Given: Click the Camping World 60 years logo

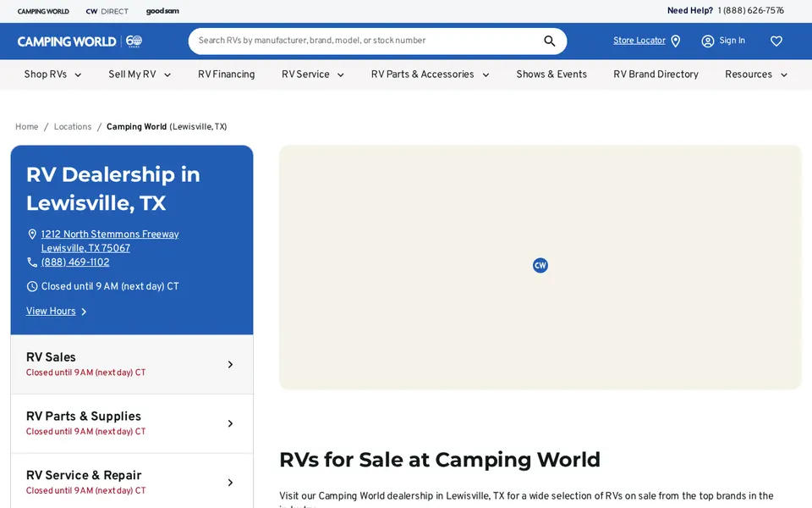Looking at the screenshot, I should 80,41.
